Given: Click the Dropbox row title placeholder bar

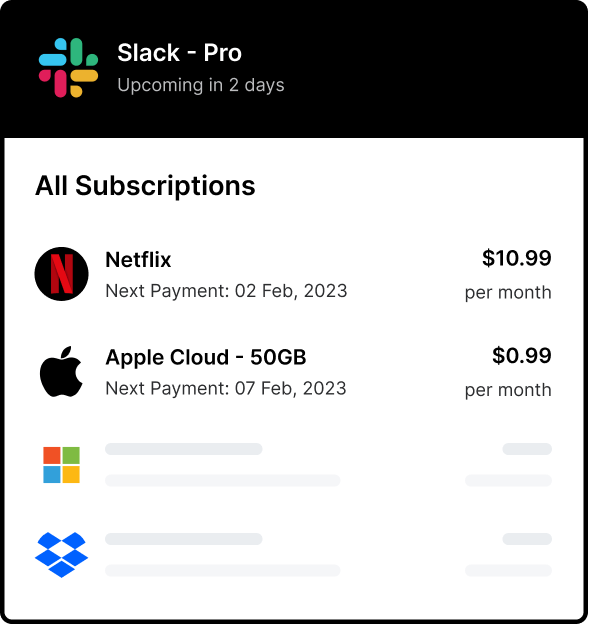Looking at the screenshot, I should coord(184,539).
